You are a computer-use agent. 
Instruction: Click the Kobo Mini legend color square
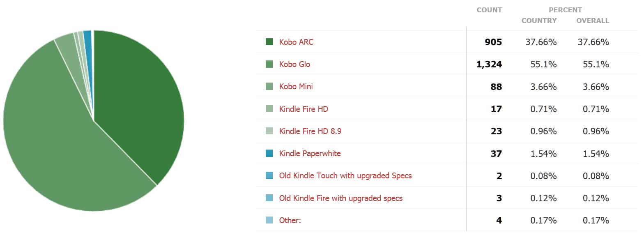[x=269, y=86]
